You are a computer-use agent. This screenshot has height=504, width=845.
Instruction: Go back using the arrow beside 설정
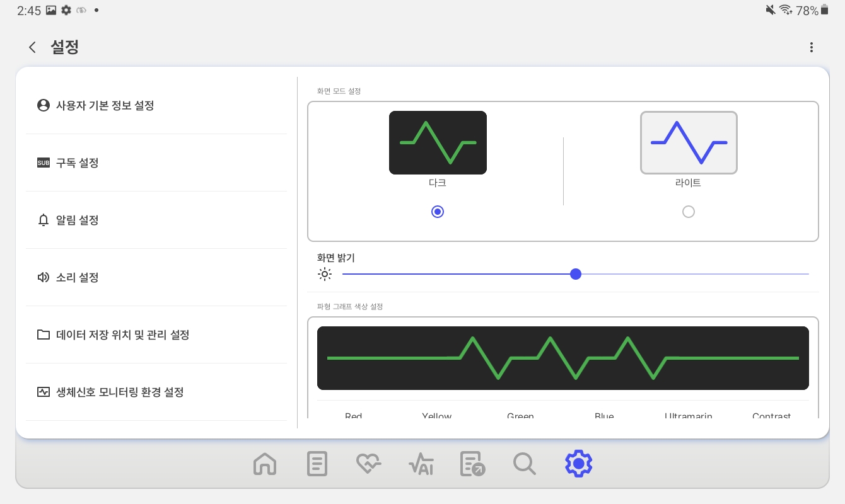click(x=32, y=47)
